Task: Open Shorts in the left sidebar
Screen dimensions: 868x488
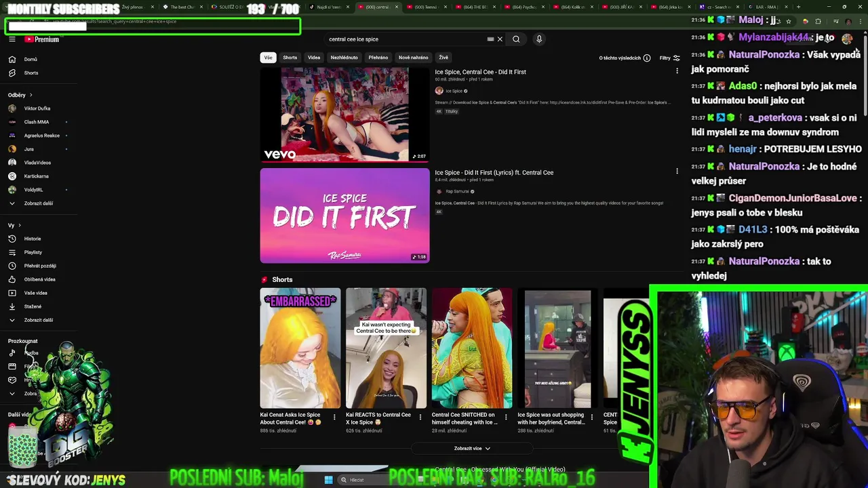Action: 31,73
